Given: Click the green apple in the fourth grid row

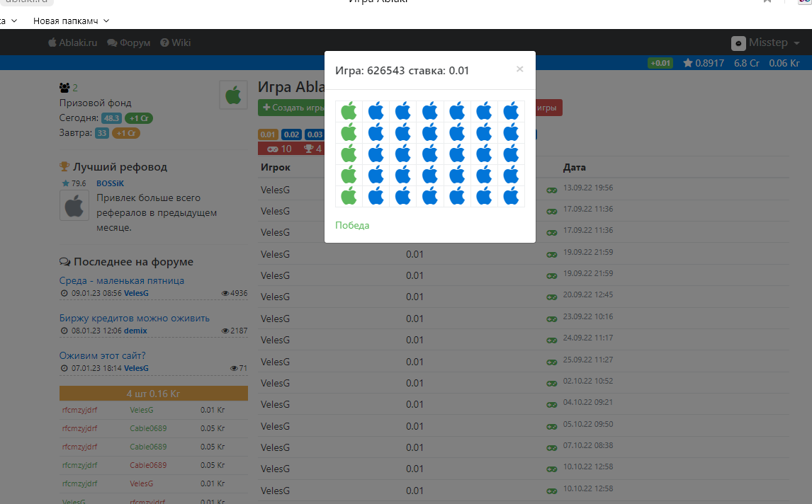Looking at the screenshot, I should (349, 175).
